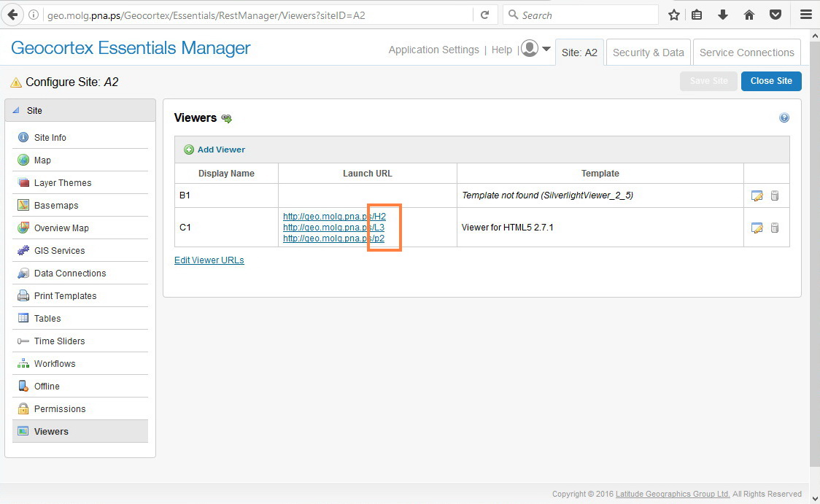Open Data Connections in the sidebar
This screenshot has height=504, width=820.
coord(80,273)
